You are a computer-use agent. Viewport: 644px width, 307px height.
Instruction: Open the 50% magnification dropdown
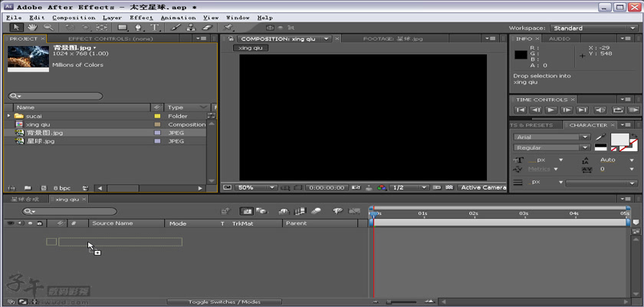pyautogui.click(x=257, y=187)
